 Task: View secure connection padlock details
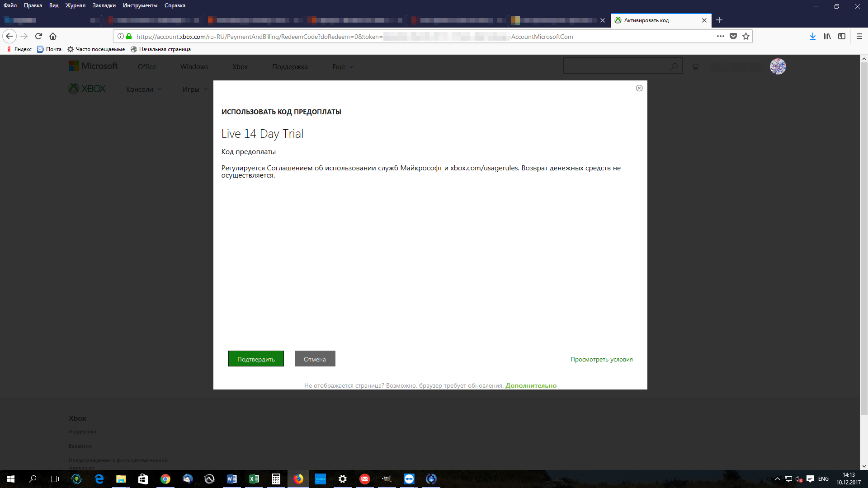pyautogui.click(x=129, y=36)
